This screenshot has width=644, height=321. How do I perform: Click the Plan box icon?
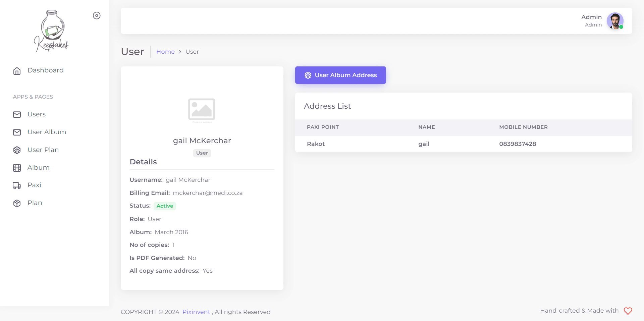tap(17, 203)
